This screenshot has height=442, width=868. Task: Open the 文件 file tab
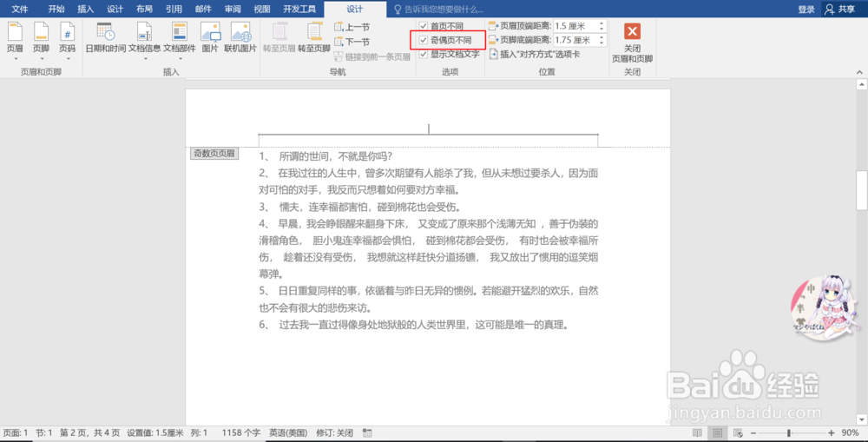pyautogui.click(x=19, y=9)
